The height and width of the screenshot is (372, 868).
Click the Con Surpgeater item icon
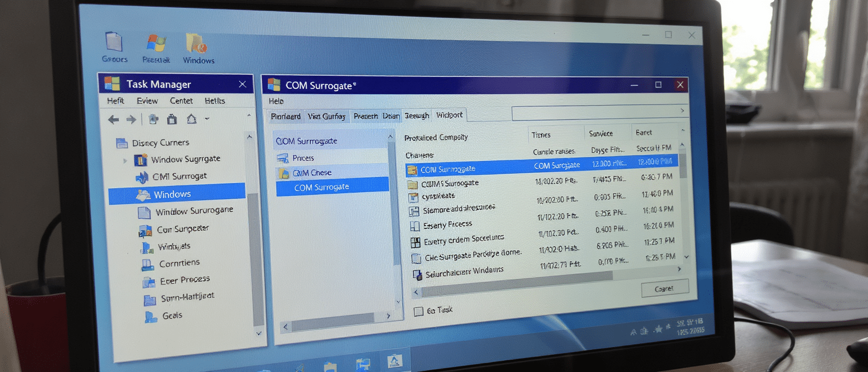(146, 230)
